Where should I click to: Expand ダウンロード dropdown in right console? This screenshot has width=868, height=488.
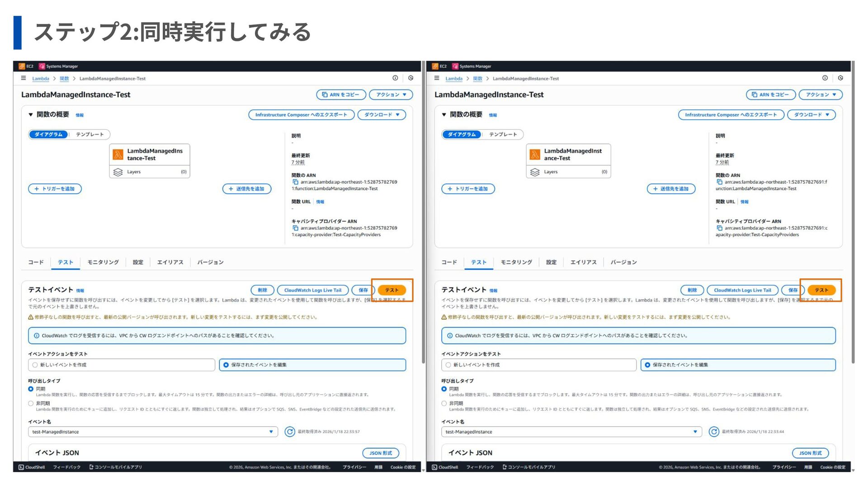[x=811, y=115]
